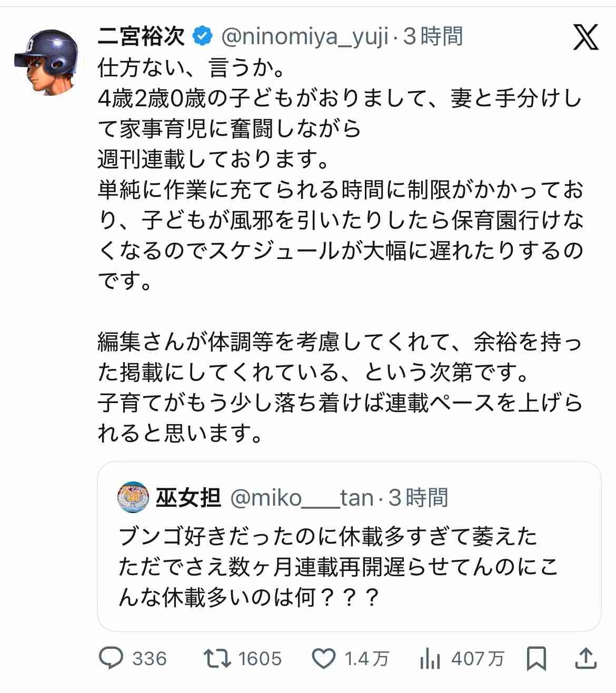
Task: Click the reply speech bubble icon
Action: (111, 658)
